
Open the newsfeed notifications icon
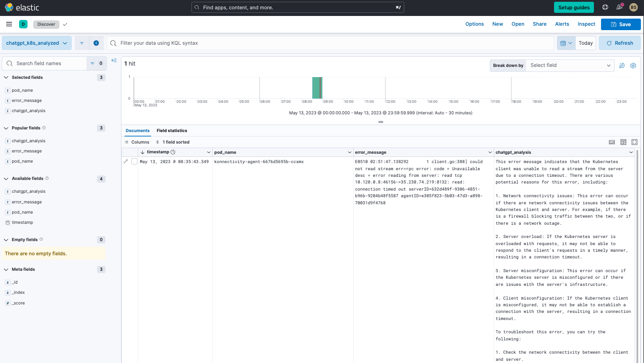pyautogui.click(x=619, y=8)
